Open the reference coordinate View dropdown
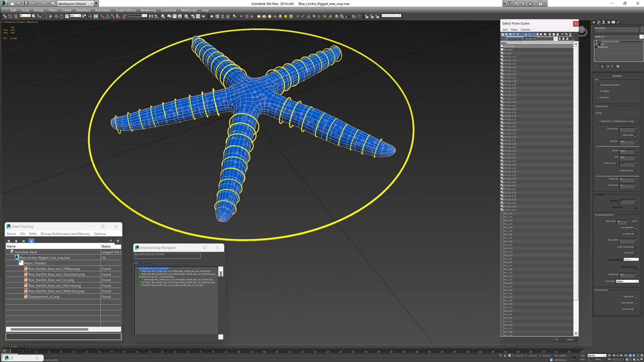644x362 pixels. coord(75,16)
